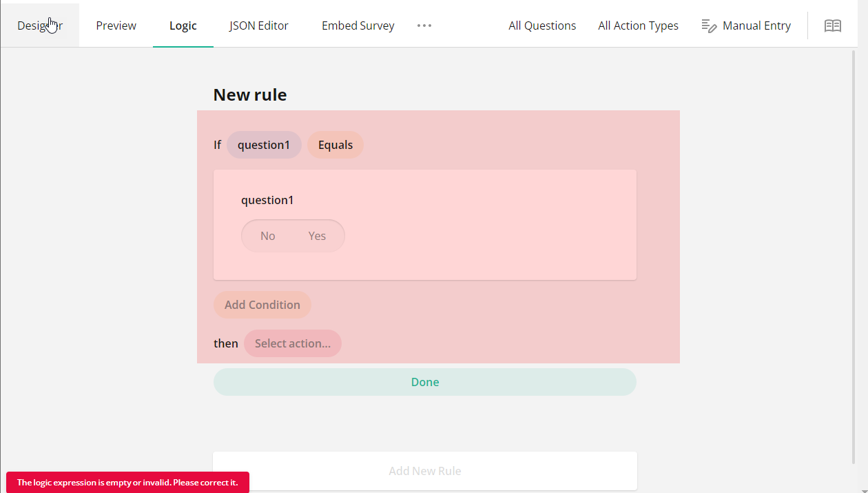The width and height of the screenshot is (868, 493).
Task: Open the question1 condition selector
Action: click(264, 145)
